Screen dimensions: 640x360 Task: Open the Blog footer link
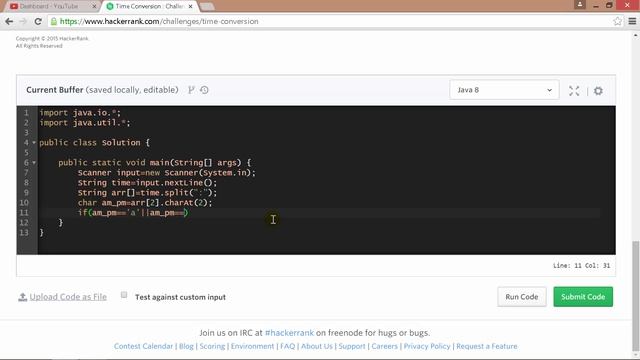tap(186, 346)
